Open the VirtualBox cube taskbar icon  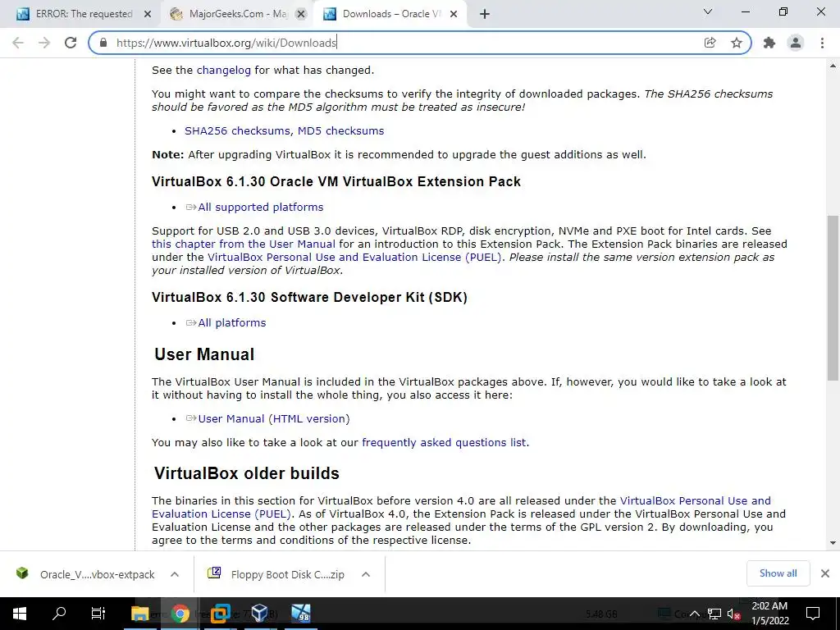(x=259, y=614)
